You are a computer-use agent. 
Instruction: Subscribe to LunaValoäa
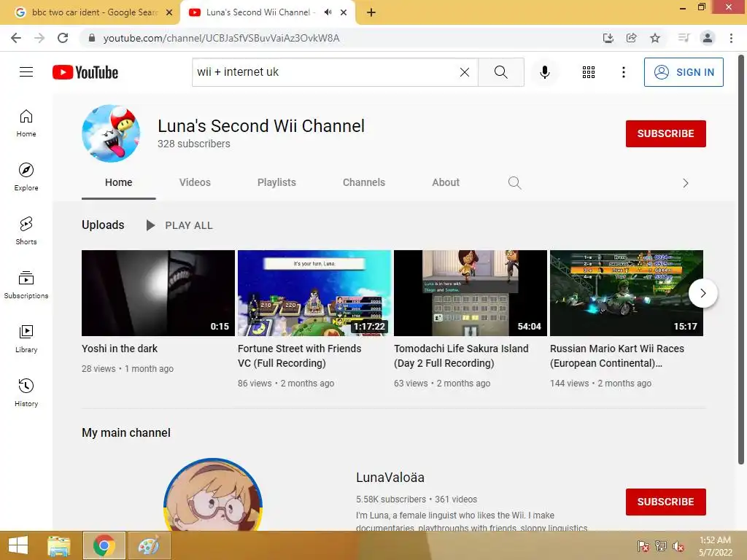click(x=665, y=502)
